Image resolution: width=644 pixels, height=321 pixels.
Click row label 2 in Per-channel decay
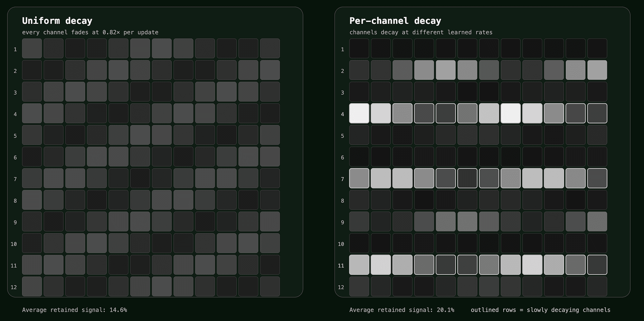[342, 71]
